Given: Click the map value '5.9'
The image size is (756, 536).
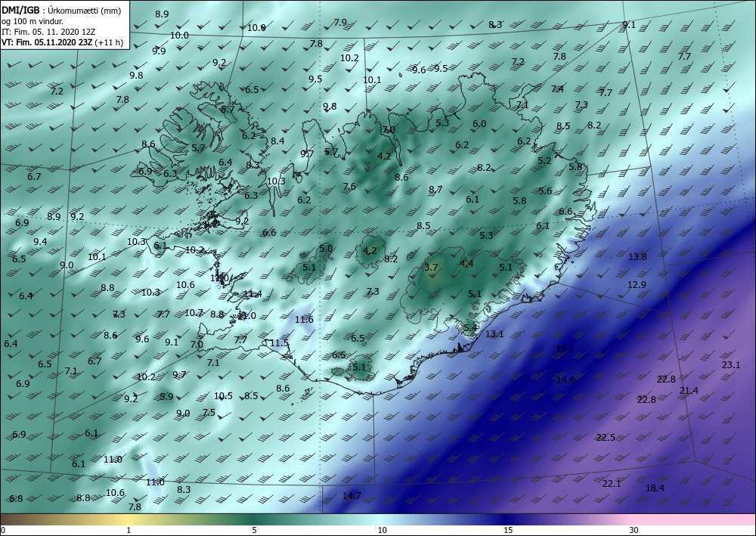Looking at the screenshot, I should (166, 396).
